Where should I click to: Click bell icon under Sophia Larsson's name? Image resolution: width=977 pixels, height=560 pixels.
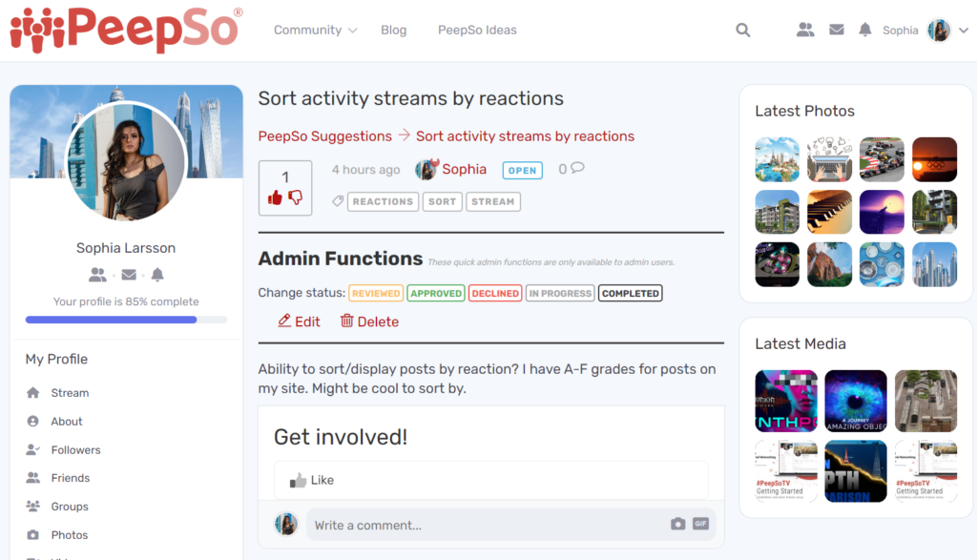point(157,275)
